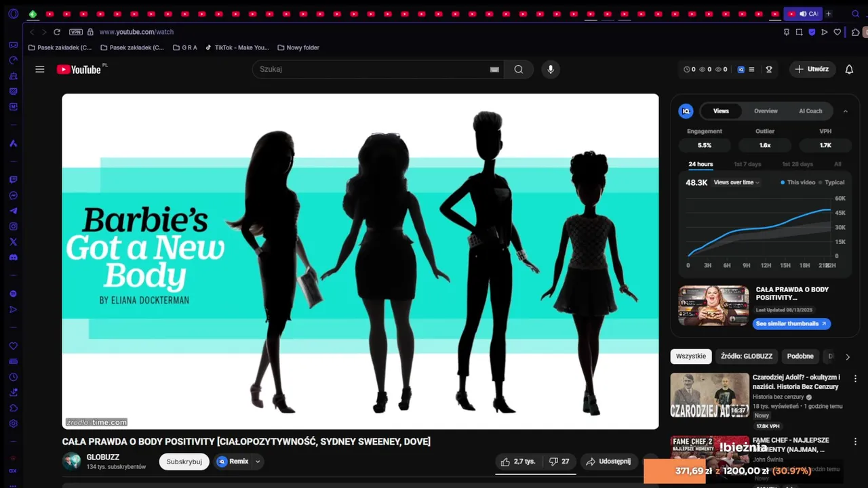Click the trophy icon in vidIQ toolbar
Image resolution: width=868 pixels, height=488 pixels.
click(769, 69)
